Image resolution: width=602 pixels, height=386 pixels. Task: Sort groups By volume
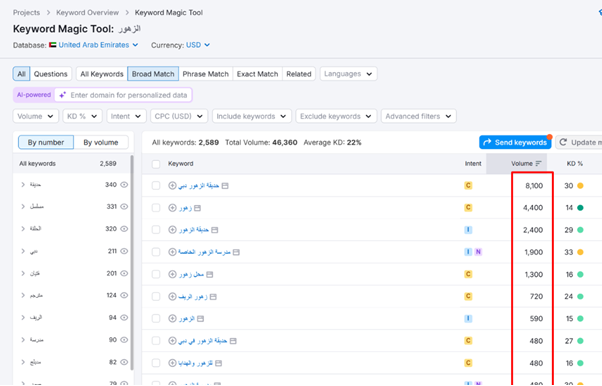pos(101,142)
